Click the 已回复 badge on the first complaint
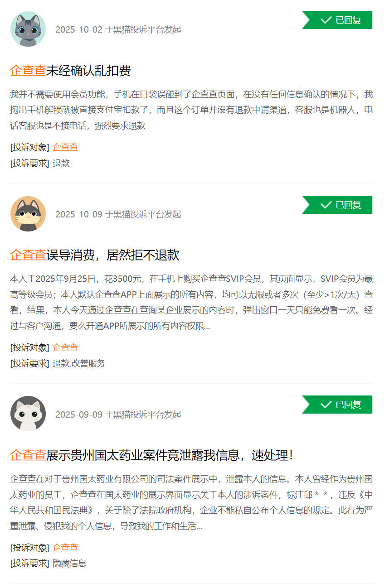Viewport: 384px width, 588px height. point(337,20)
